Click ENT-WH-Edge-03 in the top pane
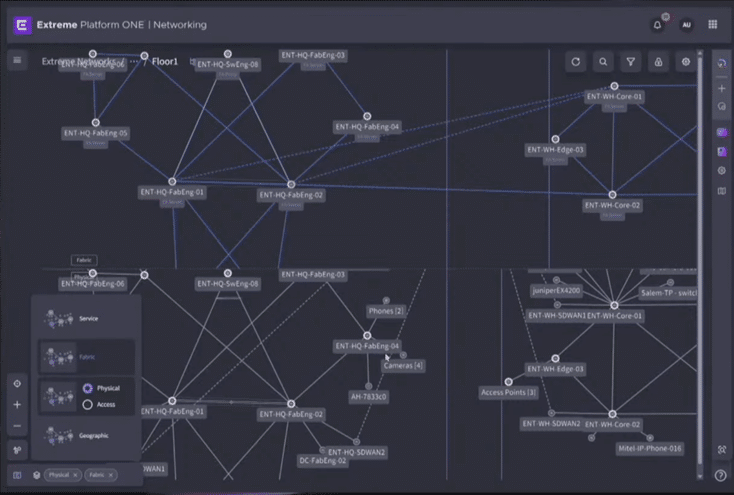This screenshot has height=495, width=734. (555, 150)
